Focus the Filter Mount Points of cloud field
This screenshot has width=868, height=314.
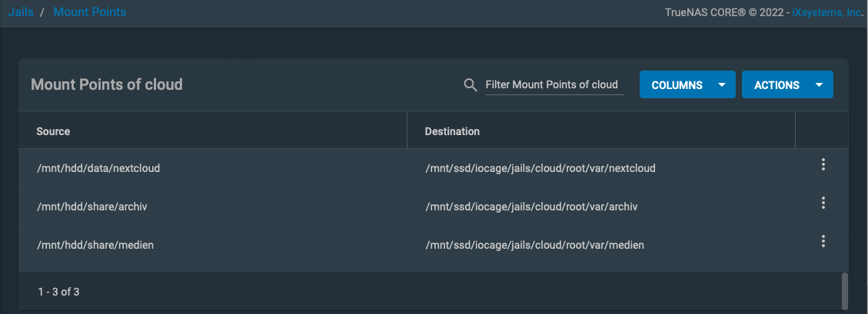pos(554,84)
